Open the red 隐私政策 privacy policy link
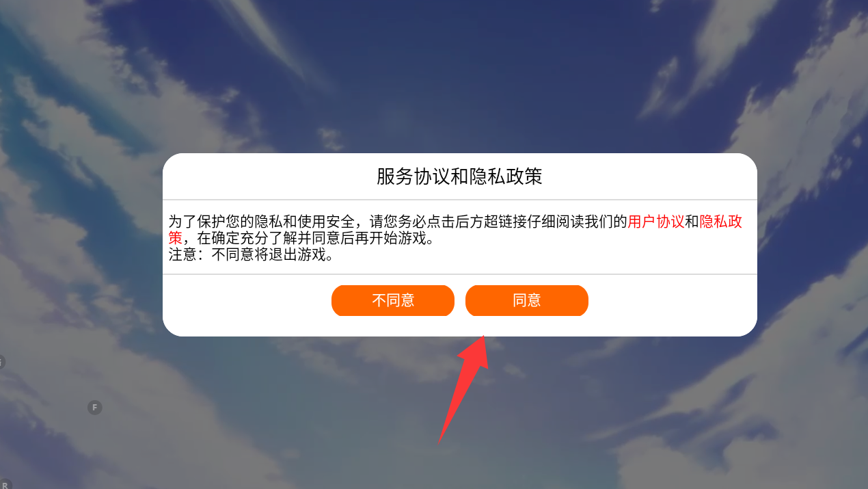Screen dimensions: 868x489 [721, 222]
